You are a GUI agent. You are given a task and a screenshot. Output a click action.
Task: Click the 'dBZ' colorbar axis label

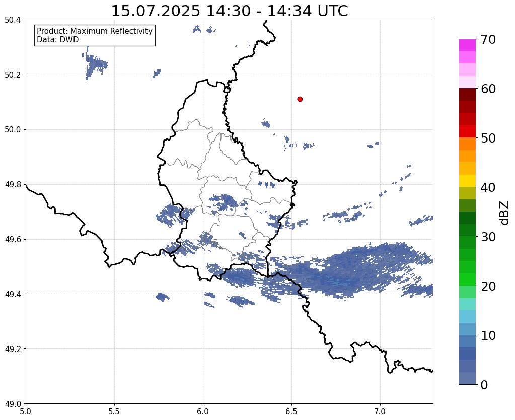(x=505, y=213)
